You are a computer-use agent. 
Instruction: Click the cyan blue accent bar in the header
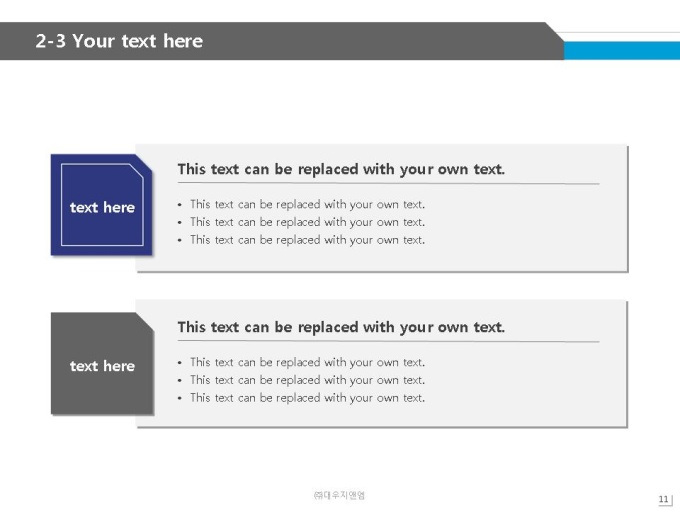coord(622,51)
